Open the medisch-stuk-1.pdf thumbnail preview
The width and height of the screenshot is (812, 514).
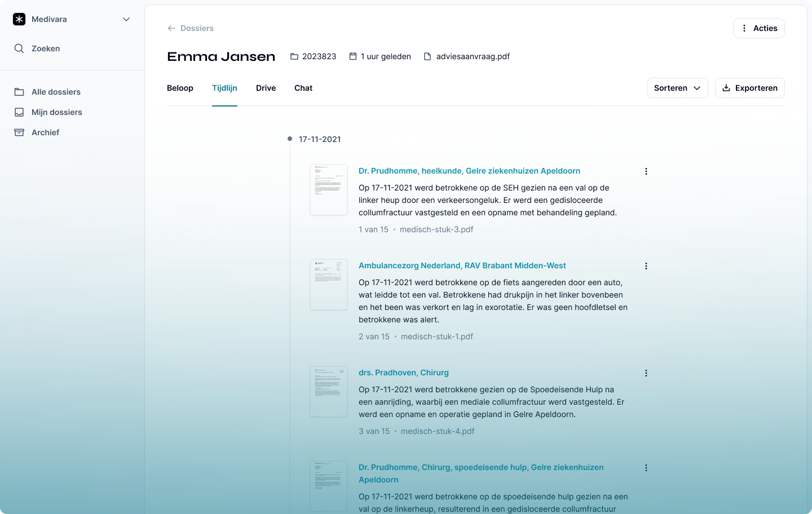tap(328, 285)
